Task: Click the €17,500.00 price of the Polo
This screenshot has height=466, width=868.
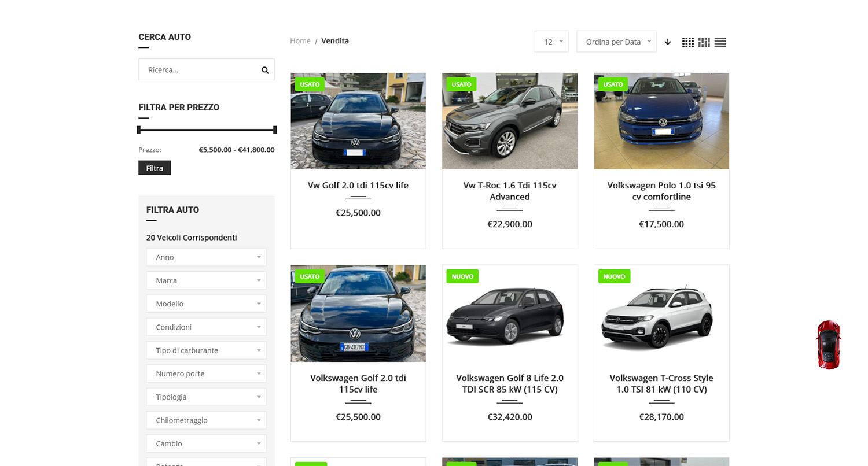Action: pyautogui.click(x=661, y=224)
